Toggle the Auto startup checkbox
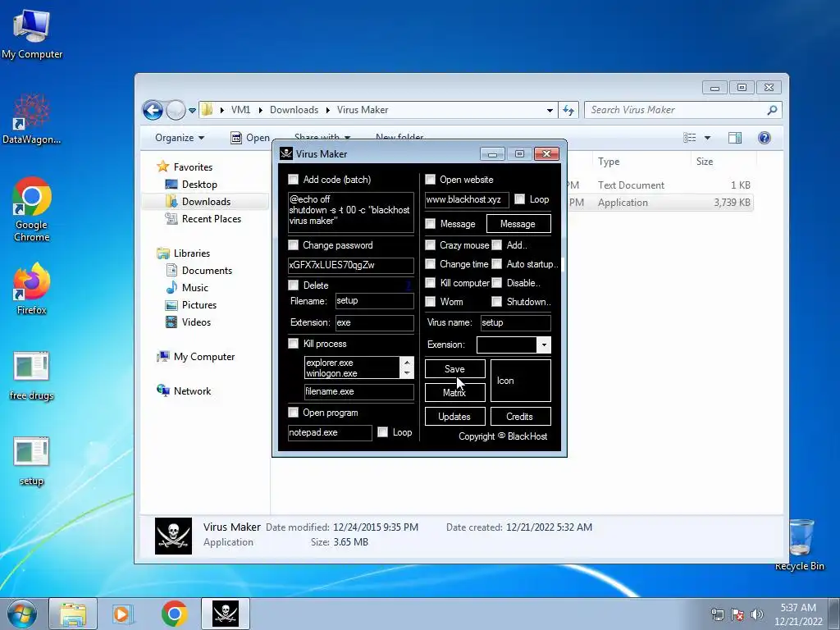The height and width of the screenshot is (630, 840). (x=497, y=264)
